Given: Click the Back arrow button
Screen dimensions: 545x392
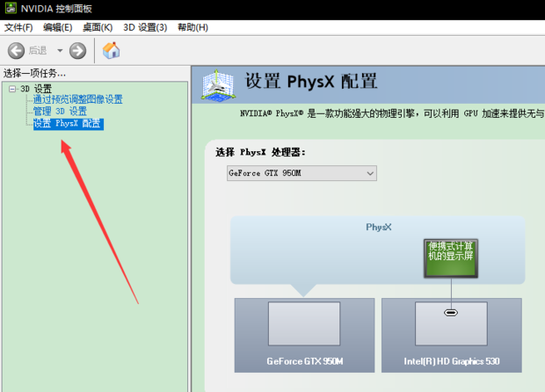Looking at the screenshot, I should (x=16, y=51).
